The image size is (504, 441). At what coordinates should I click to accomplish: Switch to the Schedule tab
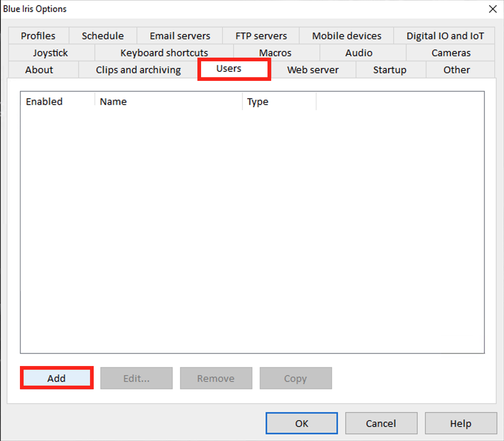coord(103,36)
